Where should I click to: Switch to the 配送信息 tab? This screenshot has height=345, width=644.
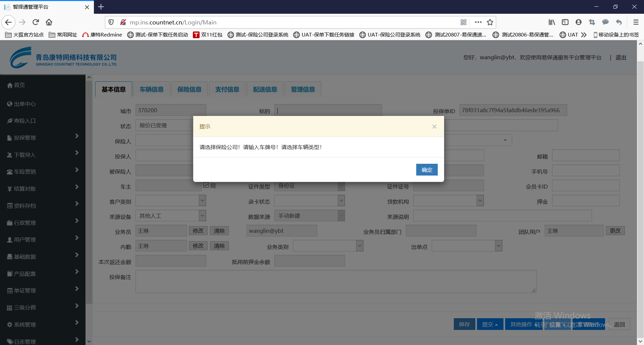coord(265,89)
